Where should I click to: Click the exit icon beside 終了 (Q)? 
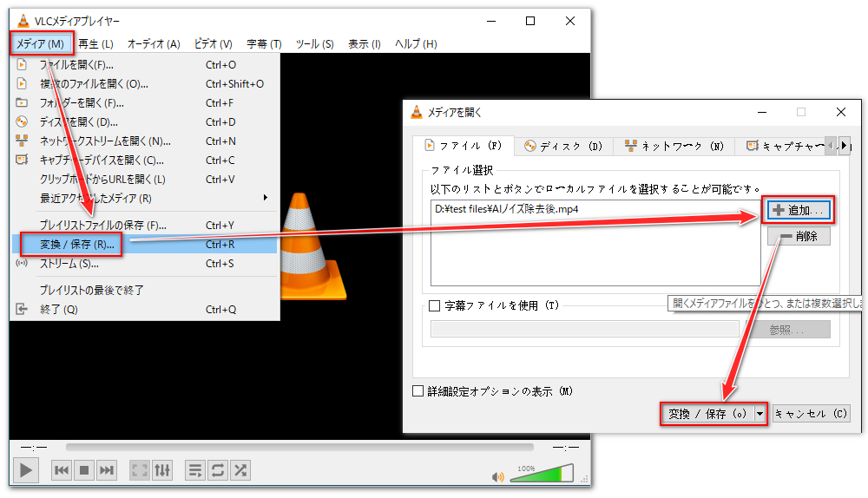click(x=22, y=309)
